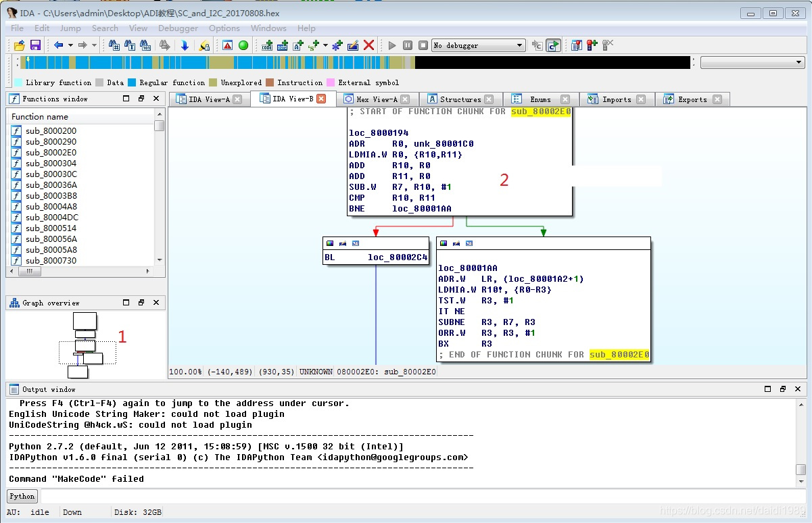Image resolution: width=812 pixels, height=523 pixels.
Task: Toggle float for the Output window
Action: (783, 389)
